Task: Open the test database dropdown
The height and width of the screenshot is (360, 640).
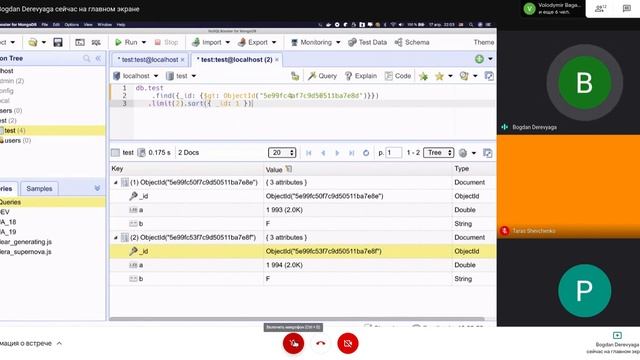Action: click(182, 76)
